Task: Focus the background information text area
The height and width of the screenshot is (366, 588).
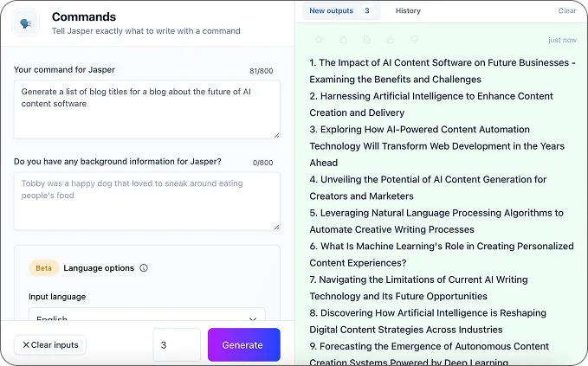Action: pyautogui.click(x=147, y=201)
